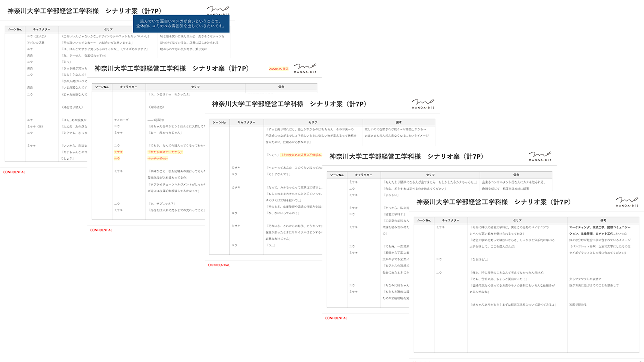Image resolution: width=644 pixels, height=362 pixels.
Task: Click the 笑顔で締める note on the last page
Action: (x=577, y=305)
